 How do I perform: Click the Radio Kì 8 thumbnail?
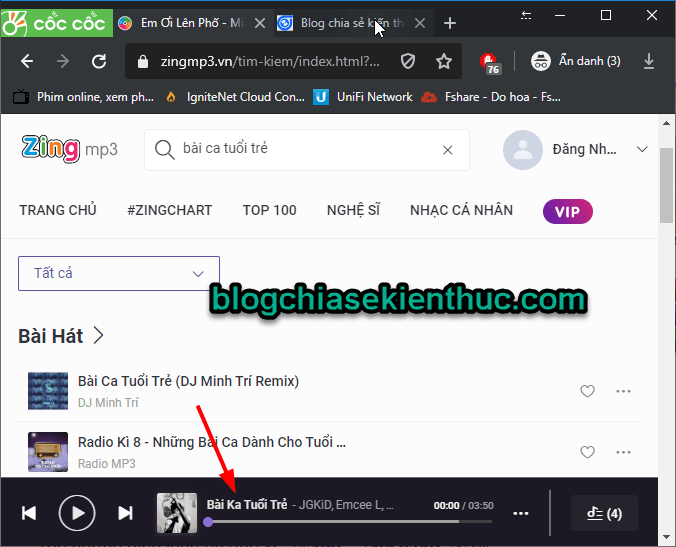[48, 452]
